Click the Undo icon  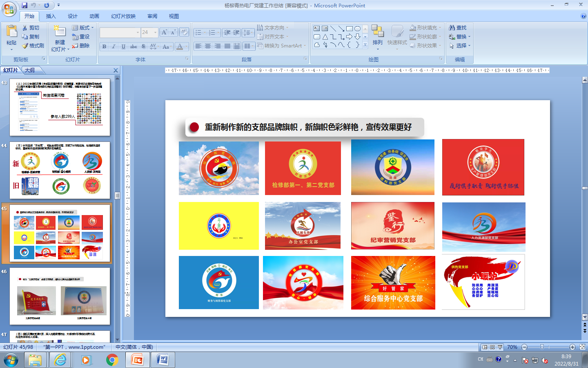(33, 5)
